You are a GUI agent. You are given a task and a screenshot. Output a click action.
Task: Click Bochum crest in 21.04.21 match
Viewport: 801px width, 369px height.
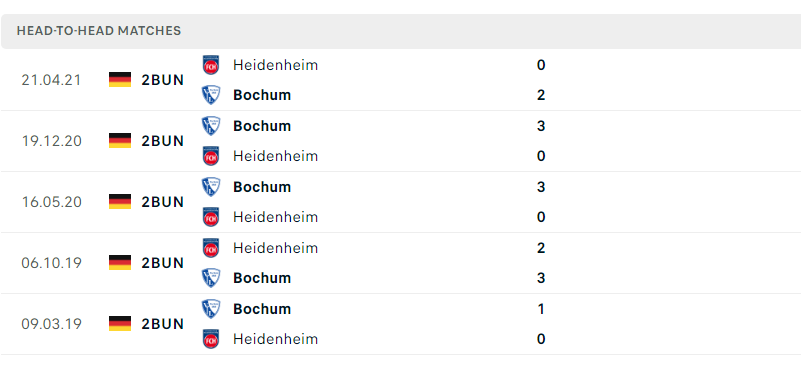tap(211, 95)
